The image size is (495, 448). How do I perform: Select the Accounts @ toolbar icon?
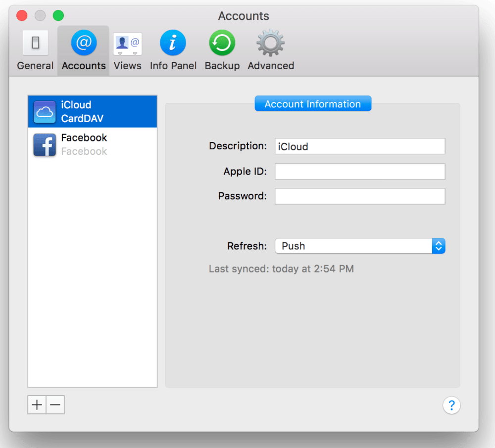point(84,50)
